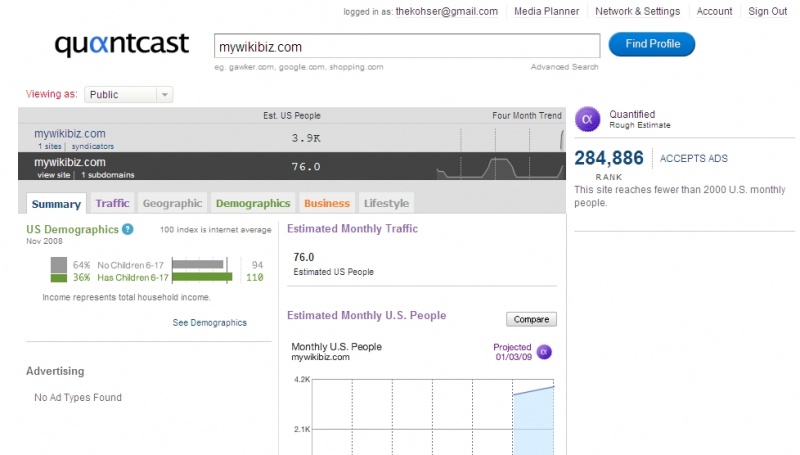
Task: Click the purple Projected badge on chart
Action: [x=544, y=352]
